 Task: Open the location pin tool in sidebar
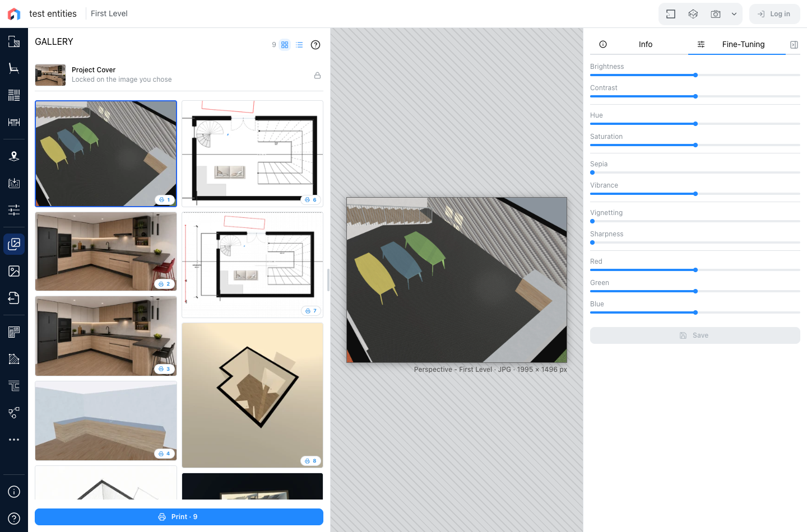[14, 156]
